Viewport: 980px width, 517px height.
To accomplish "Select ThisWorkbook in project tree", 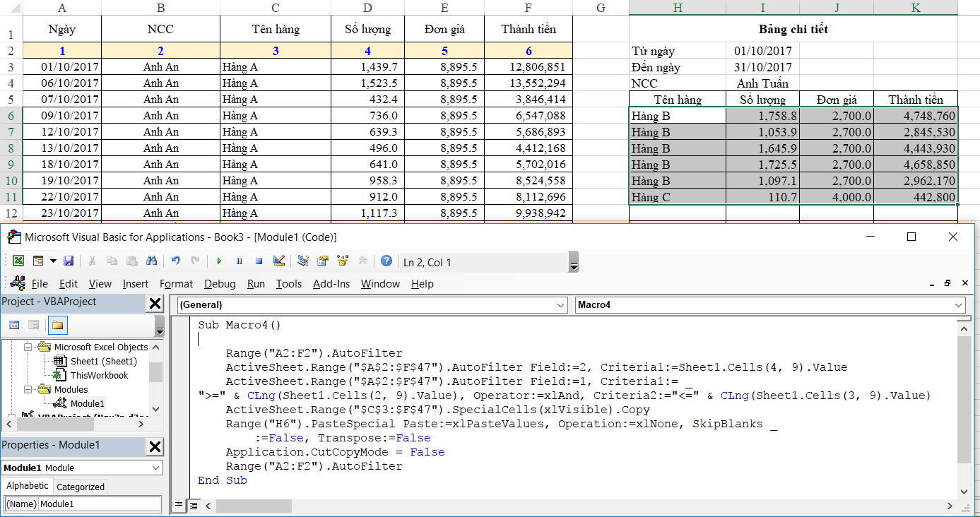I will tap(99, 375).
